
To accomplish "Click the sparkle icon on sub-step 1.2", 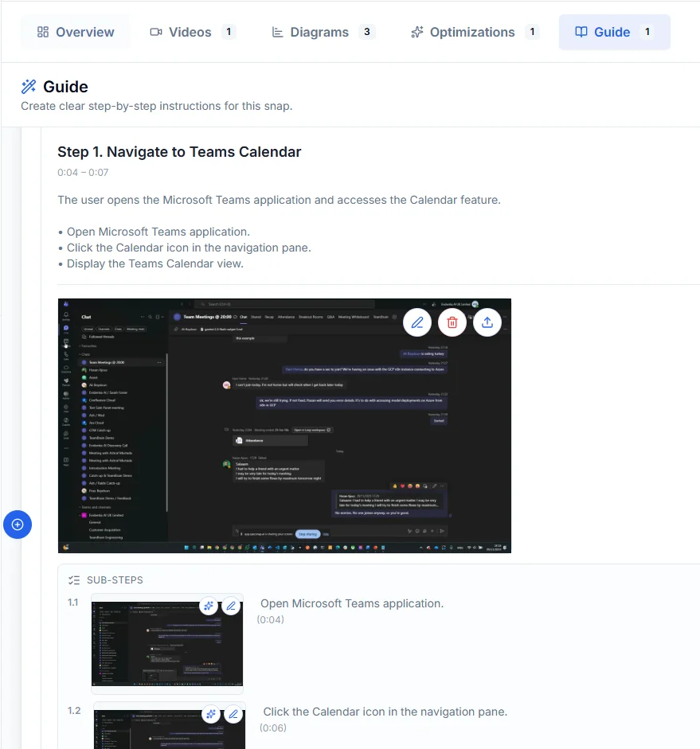I will [211, 714].
